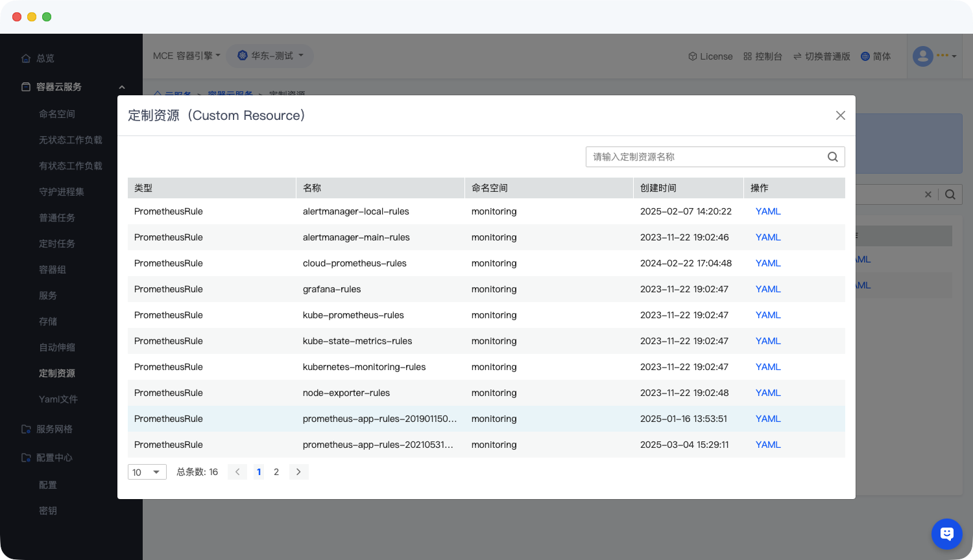Viewport: 973px width, 560px height.
Task: Select 定制资源 in the sidebar menu
Action: (x=57, y=373)
